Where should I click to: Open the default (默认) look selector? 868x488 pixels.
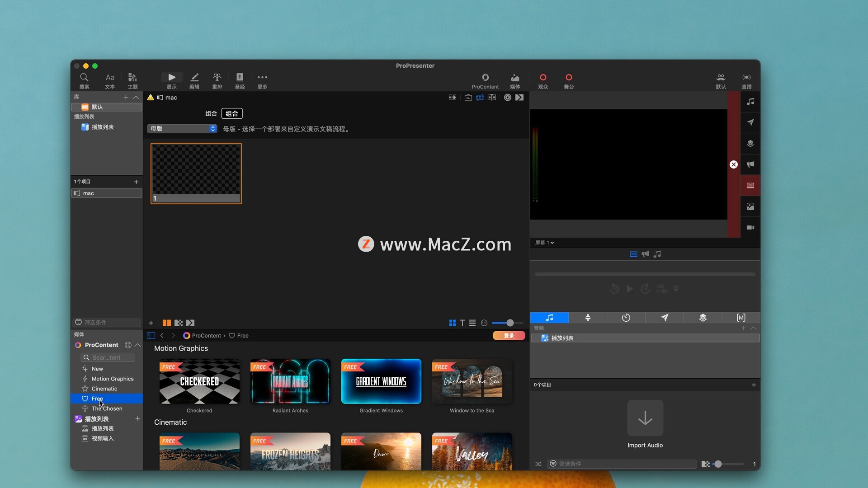click(x=721, y=81)
